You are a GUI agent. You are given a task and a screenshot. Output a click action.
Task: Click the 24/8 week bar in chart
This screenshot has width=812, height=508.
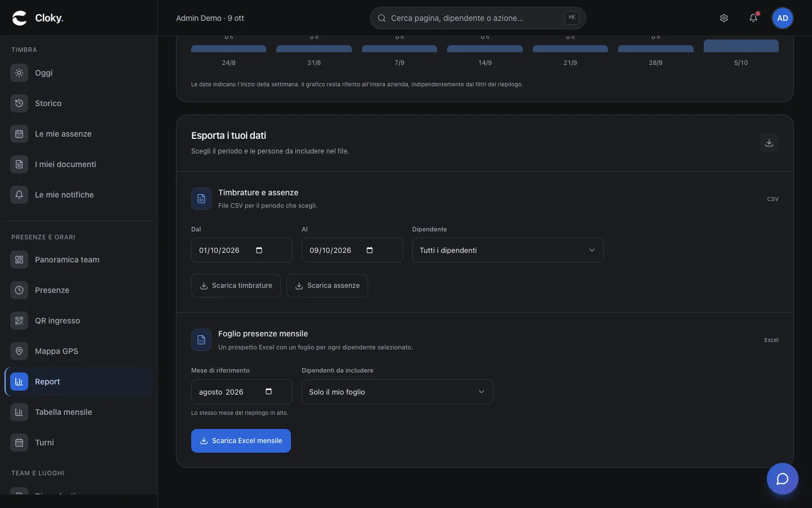228,49
